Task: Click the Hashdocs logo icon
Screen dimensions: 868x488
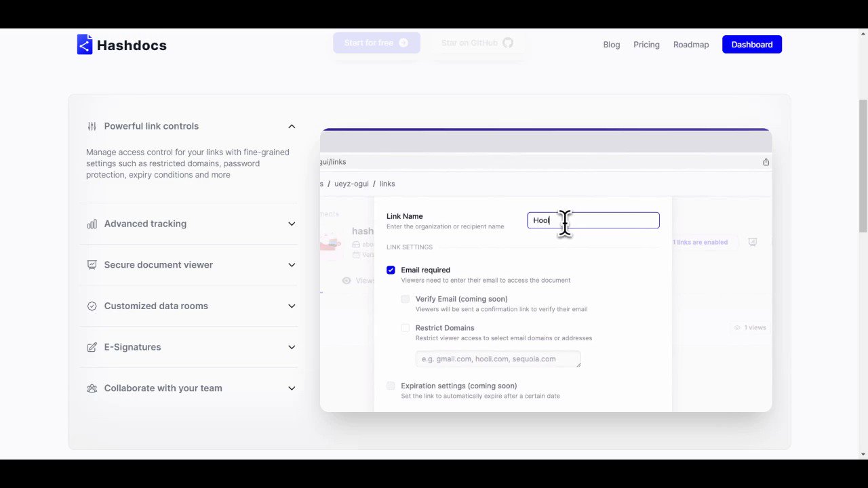Action: 84,44
